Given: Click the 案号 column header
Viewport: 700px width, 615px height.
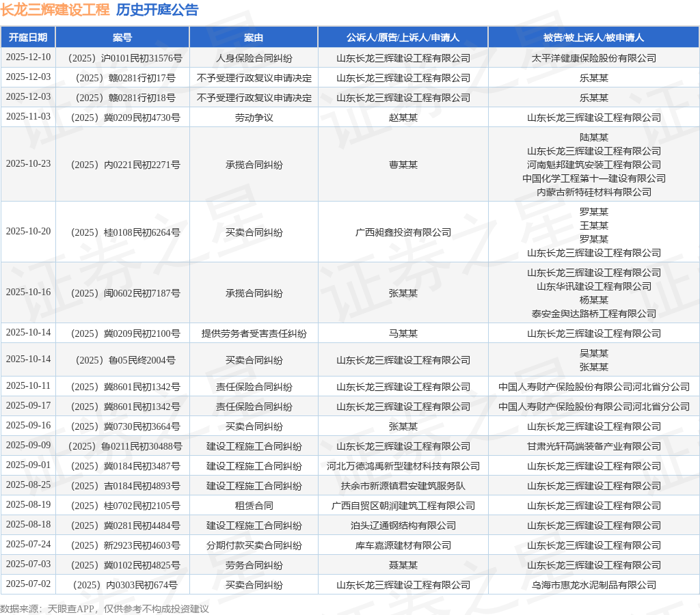Looking at the screenshot, I should pyautogui.click(x=122, y=38).
